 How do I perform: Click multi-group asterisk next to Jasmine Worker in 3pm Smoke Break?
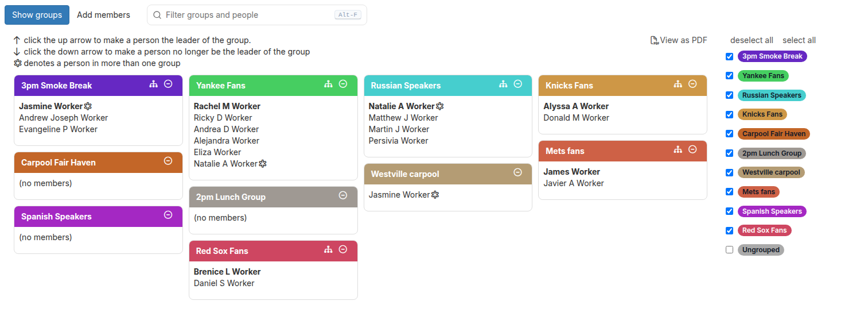[88, 106]
